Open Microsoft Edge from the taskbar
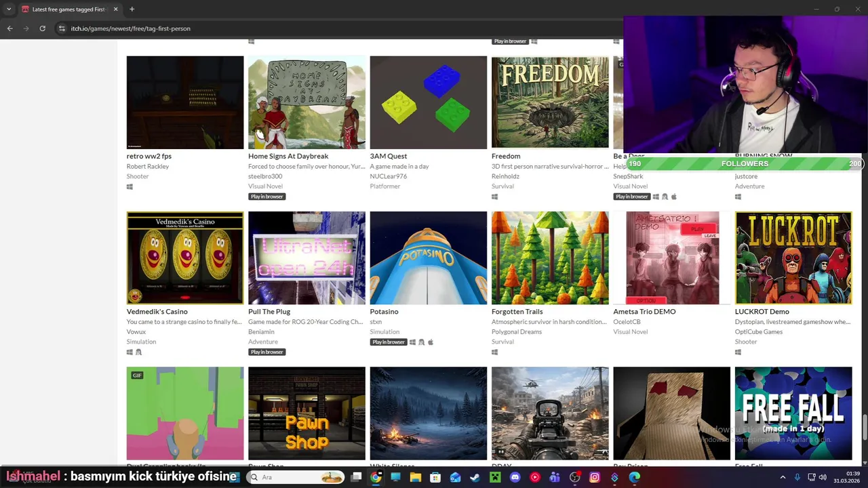 pyautogui.click(x=634, y=477)
